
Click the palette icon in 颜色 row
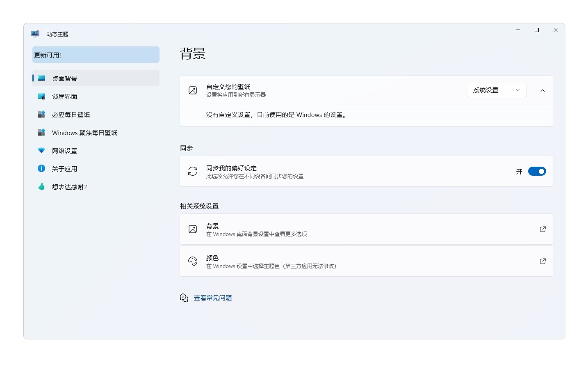(x=193, y=261)
